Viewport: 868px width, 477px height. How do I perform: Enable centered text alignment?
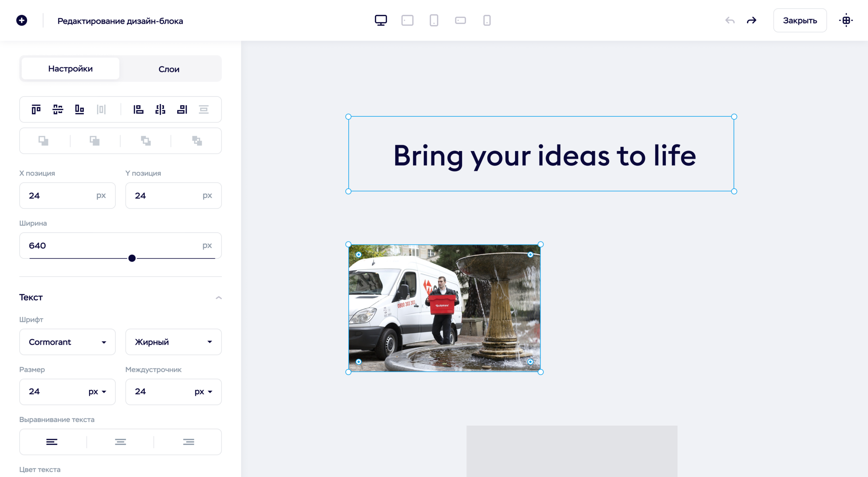coord(120,442)
